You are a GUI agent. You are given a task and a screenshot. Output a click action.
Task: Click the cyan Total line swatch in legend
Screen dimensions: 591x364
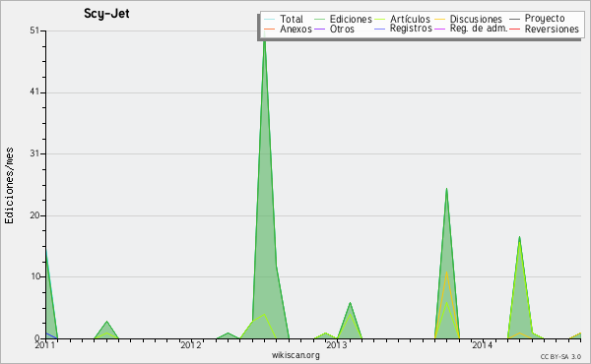click(x=270, y=19)
